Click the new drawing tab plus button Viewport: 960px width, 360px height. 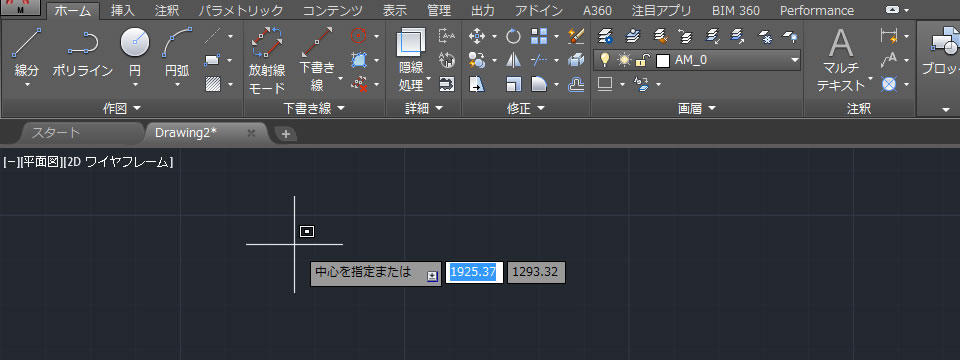285,134
